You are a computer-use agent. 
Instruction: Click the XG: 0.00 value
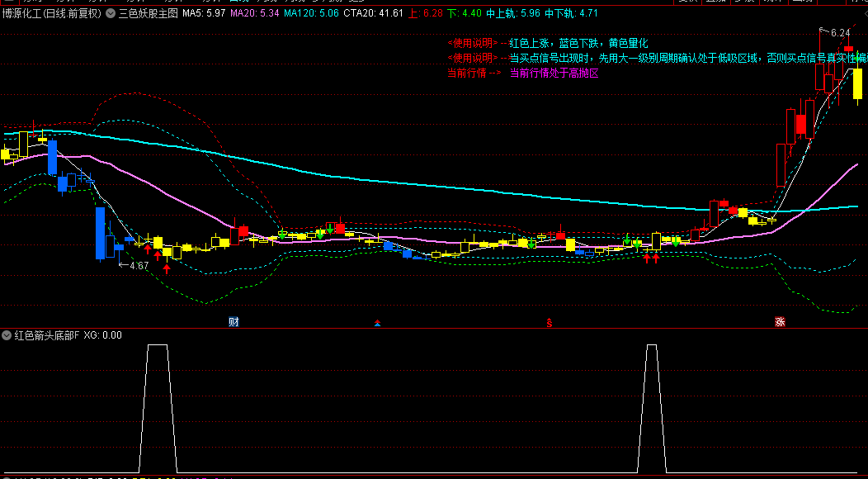click(102, 334)
